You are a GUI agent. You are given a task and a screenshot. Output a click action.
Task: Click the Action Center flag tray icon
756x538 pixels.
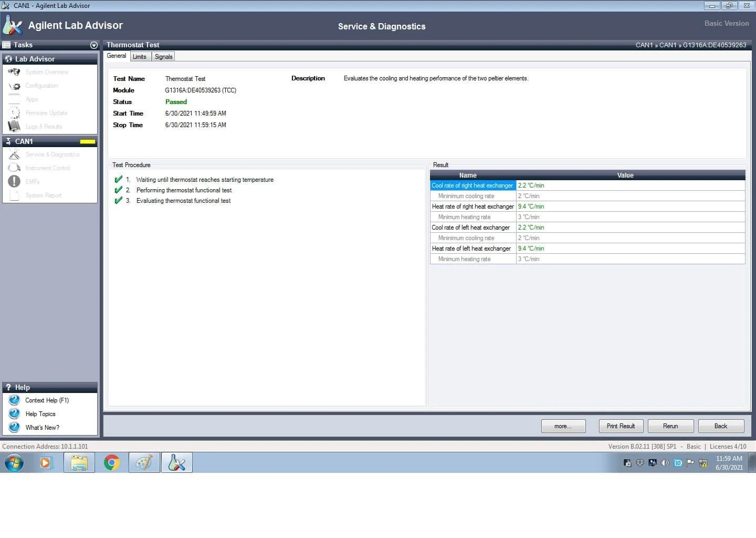tap(690, 463)
